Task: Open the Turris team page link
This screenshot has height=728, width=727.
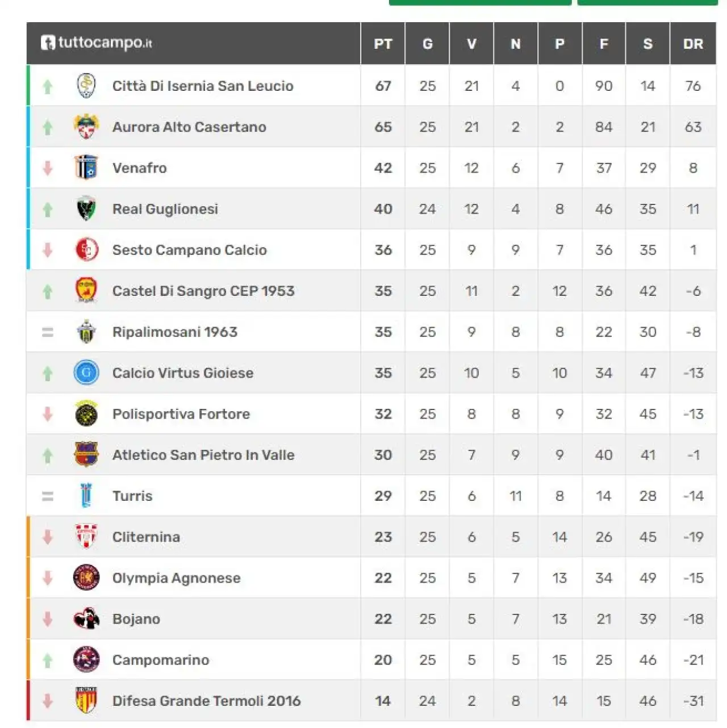Action: 132,496
